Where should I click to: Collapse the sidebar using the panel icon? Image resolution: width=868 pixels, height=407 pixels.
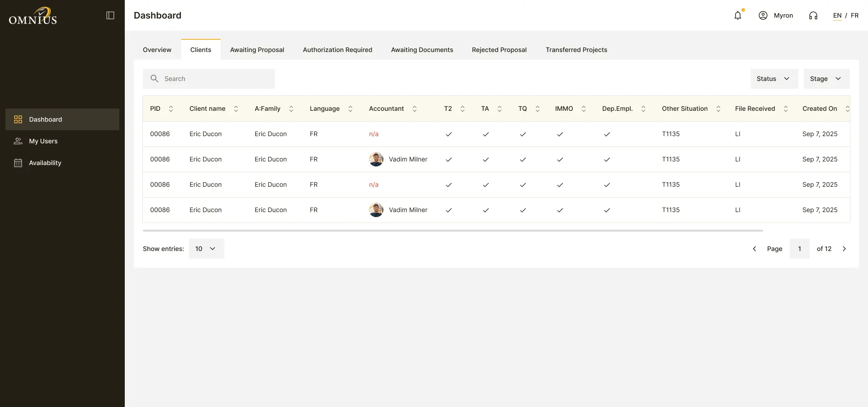(x=110, y=15)
